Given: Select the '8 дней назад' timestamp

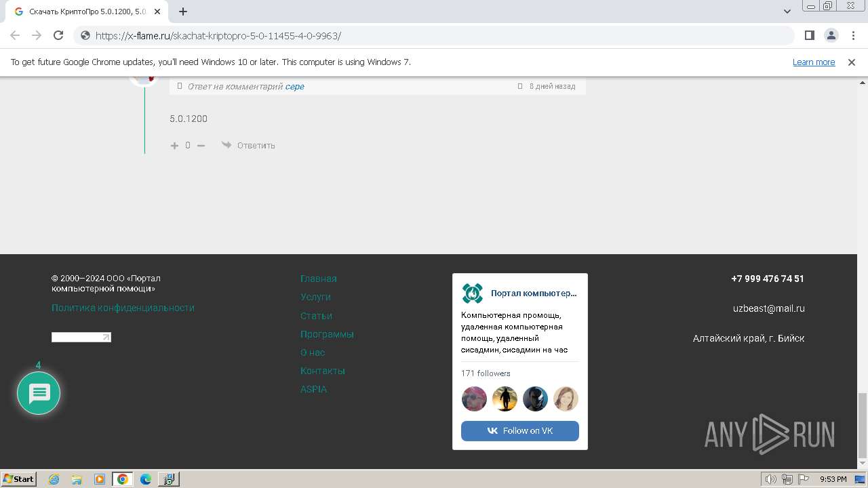Looking at the screenshot, I should [x=552, y=87].
